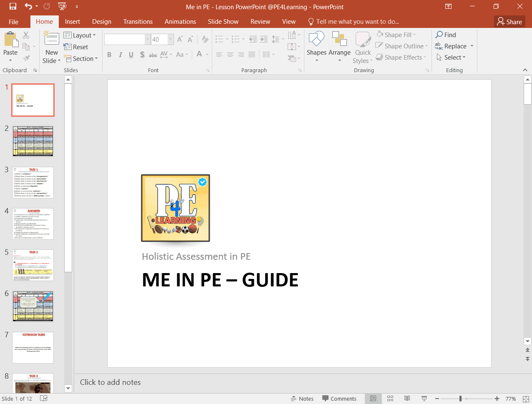Viewport: 532px width, 404px height.
Task: Select slide 6 thumbnail
Action: click(x=33, y=306)
